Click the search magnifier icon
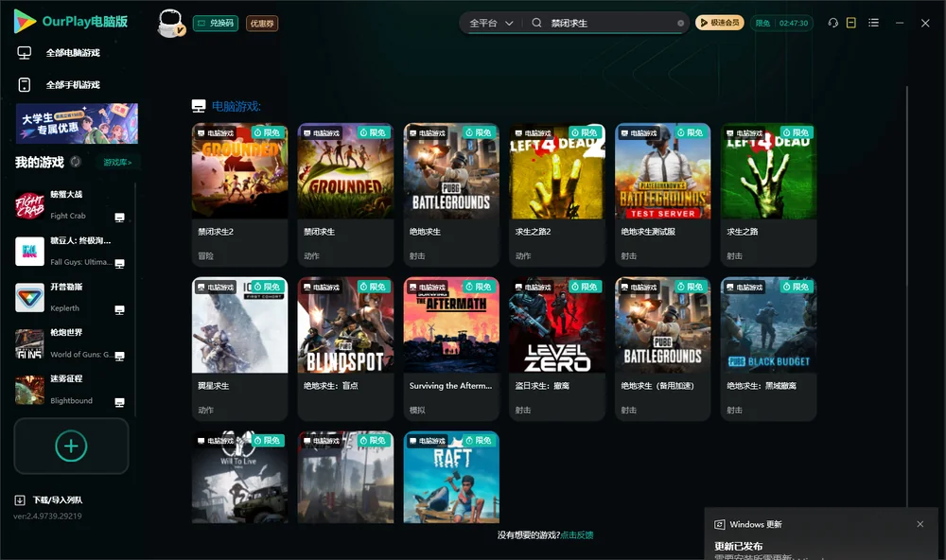The image size is (946, 560). [x=536, y=23]
